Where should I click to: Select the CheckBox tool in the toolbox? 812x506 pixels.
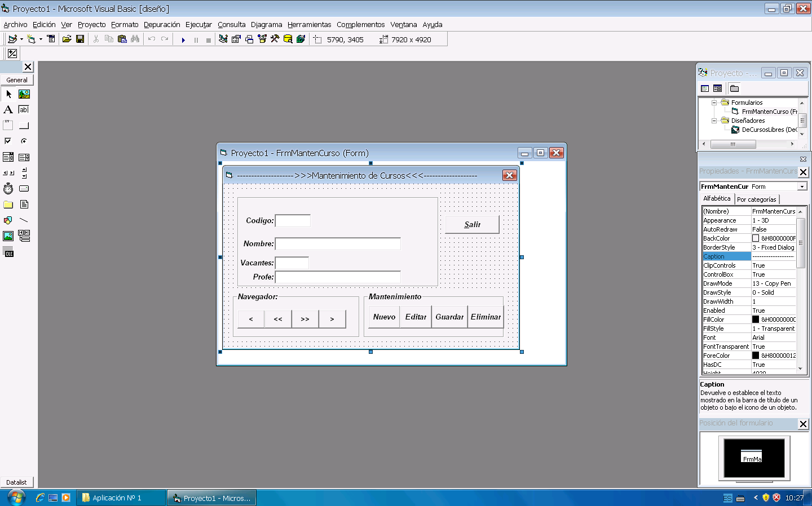[x=8, y=141]
